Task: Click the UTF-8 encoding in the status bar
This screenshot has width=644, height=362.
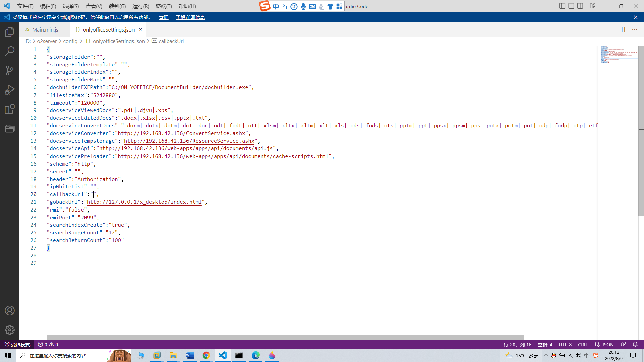Action: coord(565,344)
